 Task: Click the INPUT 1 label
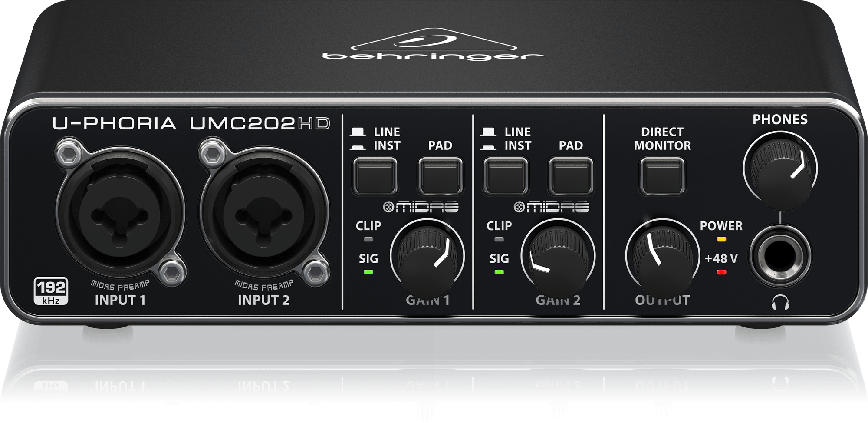coord(120,300)
